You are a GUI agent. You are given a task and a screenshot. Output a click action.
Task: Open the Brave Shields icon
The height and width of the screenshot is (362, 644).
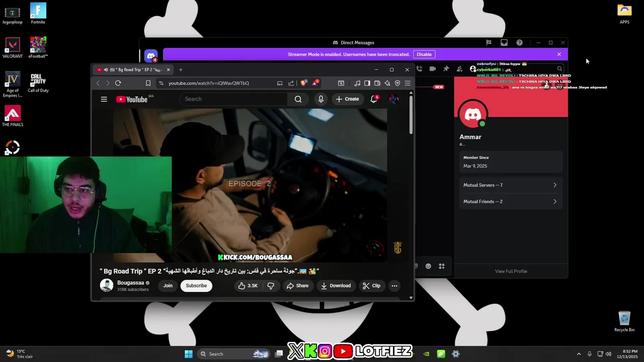(x=303, y=83)
